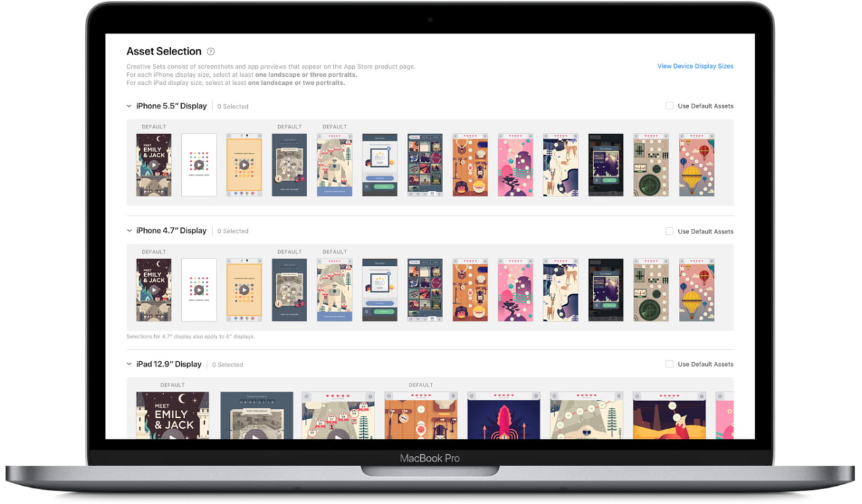Play the yellow app preview in 4.7" row
This screenshot has width=862, height=504.
click(x=244, y=289)
